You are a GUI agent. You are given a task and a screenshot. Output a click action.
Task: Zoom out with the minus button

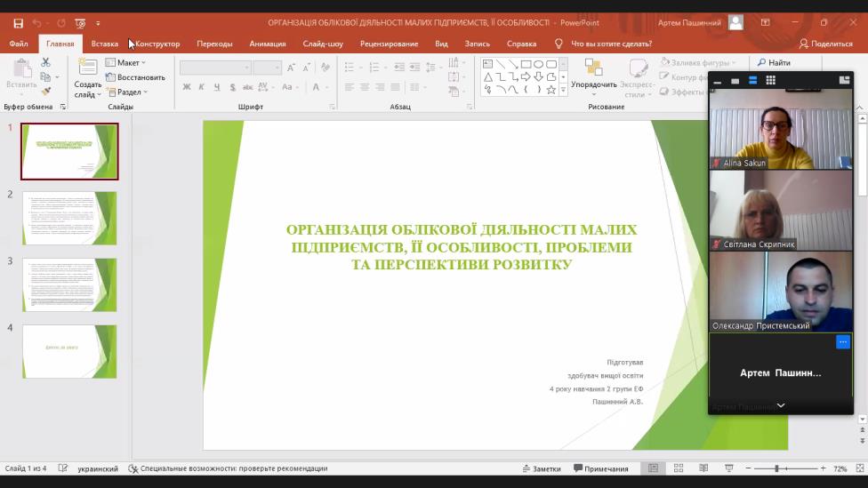[x=748, y=468]
